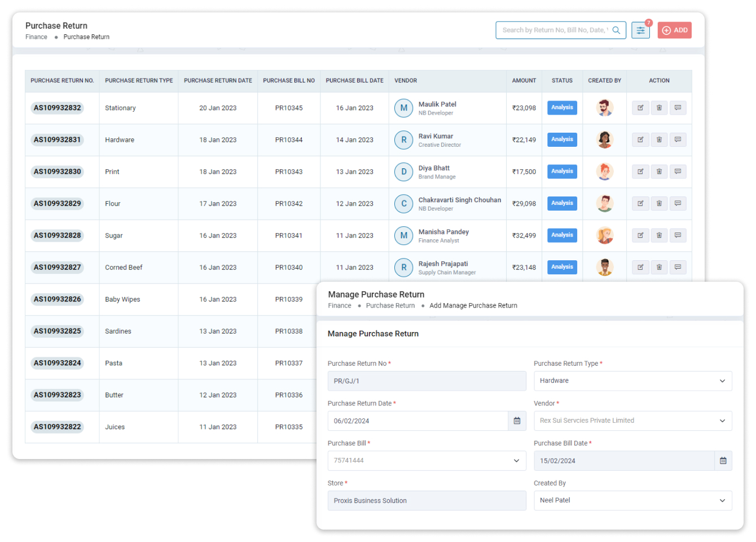Edit the AS109932832 purchase return record
The height and width of the screenshot is (542, 756).
point(640,108)
